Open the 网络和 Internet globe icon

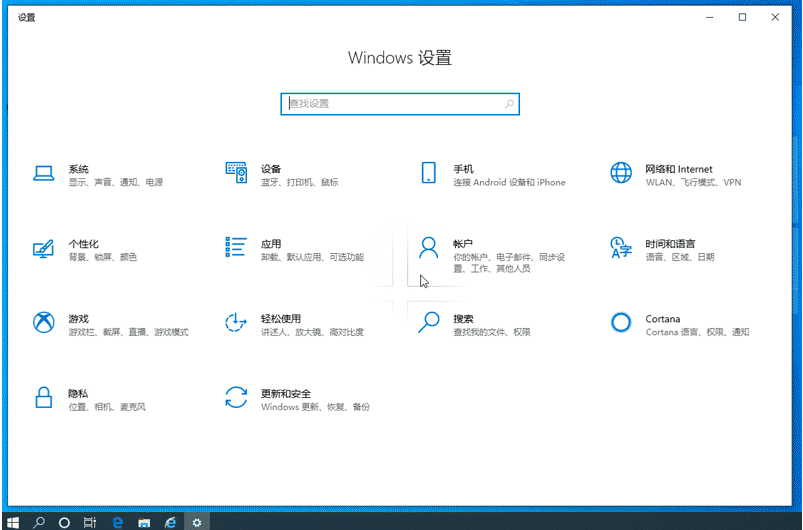(x=621, y=173)
